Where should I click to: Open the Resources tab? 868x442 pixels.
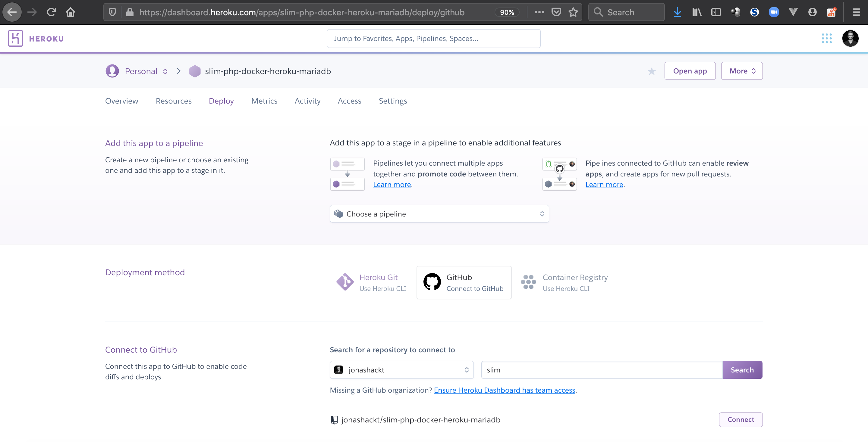173,101
